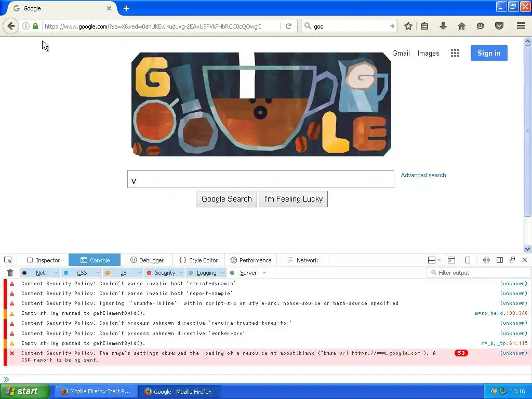The image size is (532, 399).
Task: Expand the Net filter dropdown arrow
Action: [56, 273]
